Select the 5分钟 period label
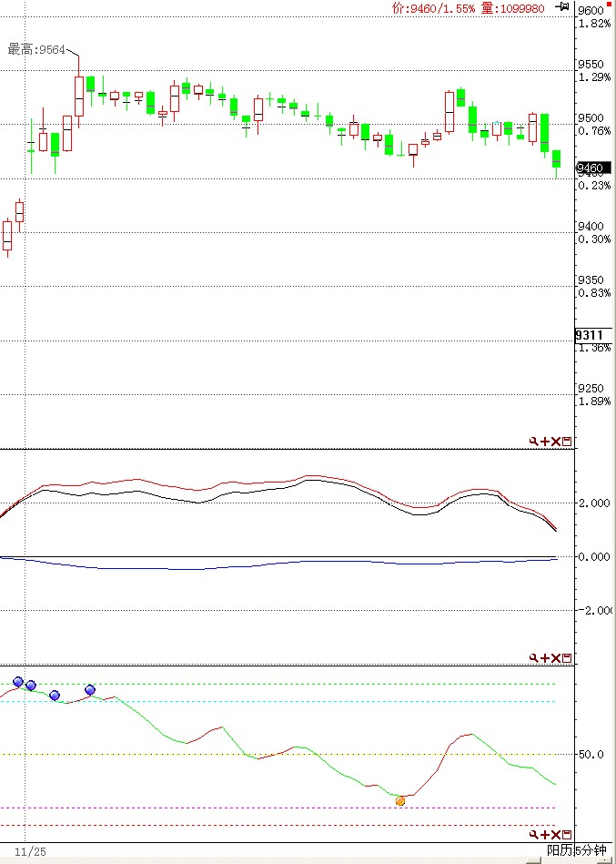This screenshot has width=616, height=864. (x=590, y=851)
